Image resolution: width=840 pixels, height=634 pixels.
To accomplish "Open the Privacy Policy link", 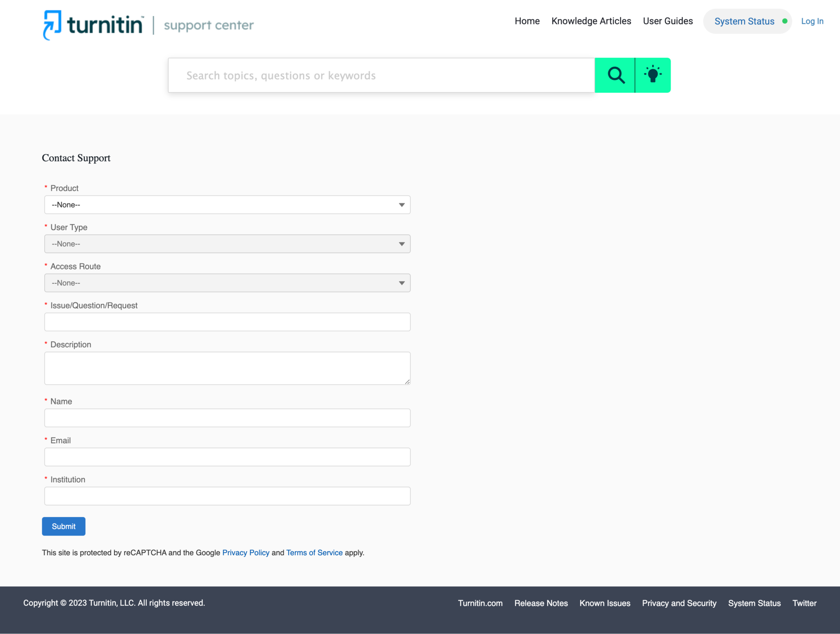I will 245,552.
